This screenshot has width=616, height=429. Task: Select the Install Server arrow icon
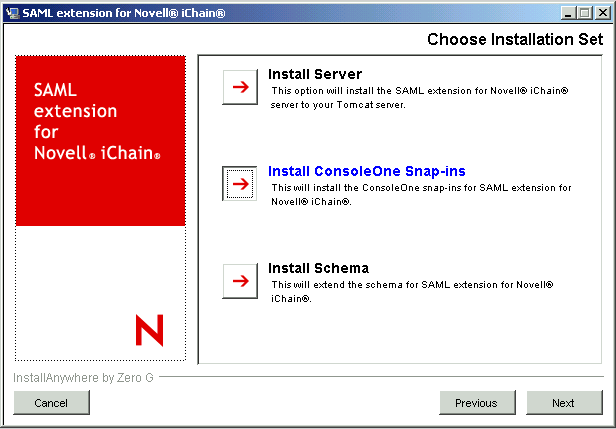click(240, 87)
